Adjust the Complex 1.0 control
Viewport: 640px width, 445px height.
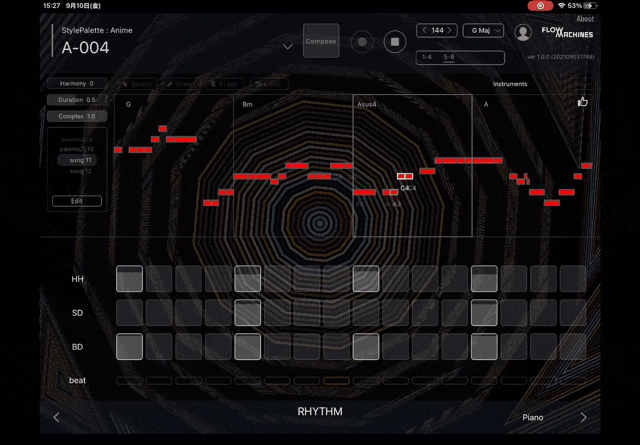tap(77, 116)
